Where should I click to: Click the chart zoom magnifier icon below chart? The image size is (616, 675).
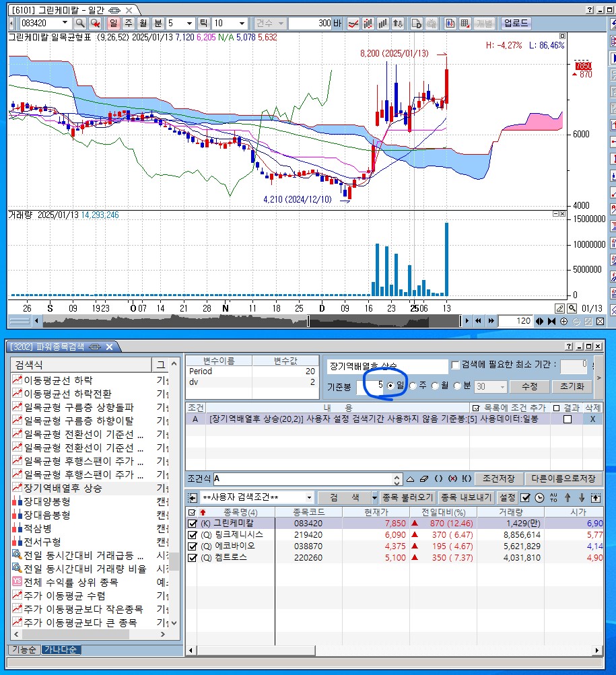coord(572,308)
